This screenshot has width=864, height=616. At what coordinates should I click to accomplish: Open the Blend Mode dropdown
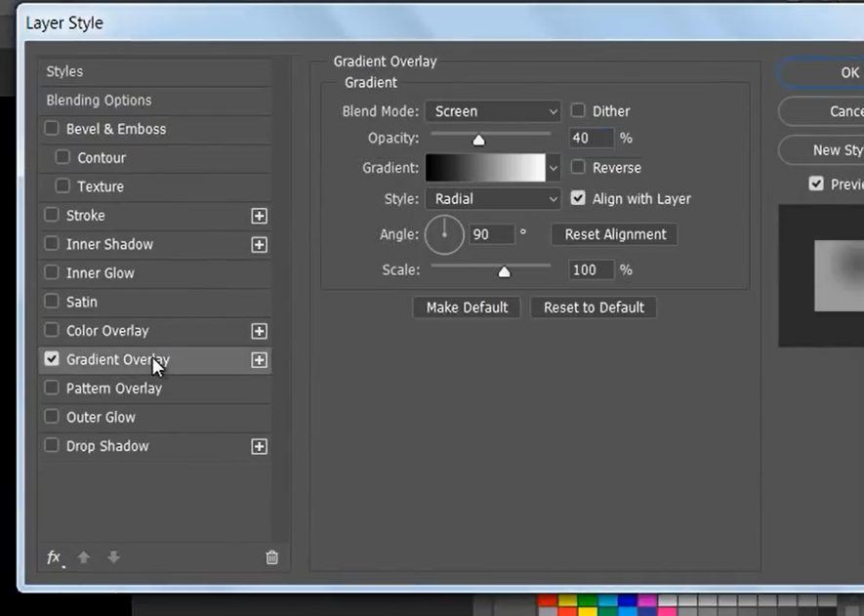(x=493, y=110)
